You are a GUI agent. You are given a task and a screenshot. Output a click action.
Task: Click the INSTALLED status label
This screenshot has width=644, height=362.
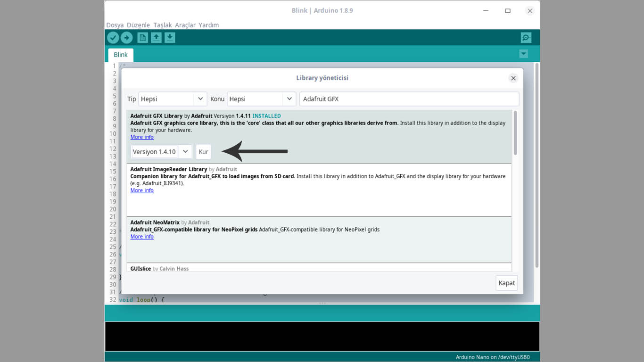[x=266, y=116]
